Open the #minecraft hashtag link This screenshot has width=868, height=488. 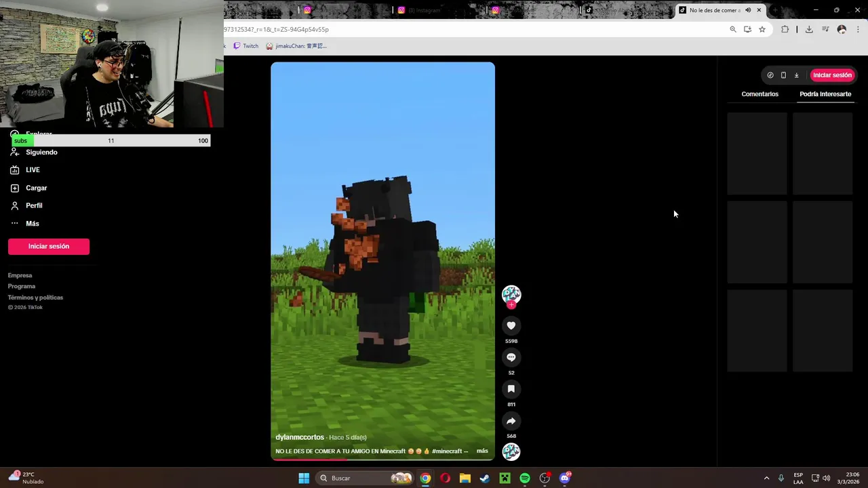click(446, 451)
